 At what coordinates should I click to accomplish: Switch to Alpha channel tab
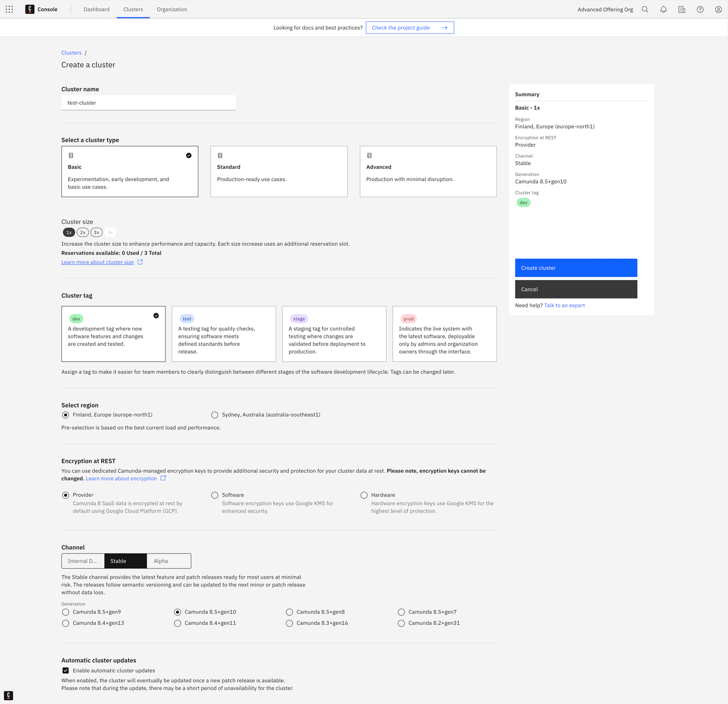click(169, 561)
